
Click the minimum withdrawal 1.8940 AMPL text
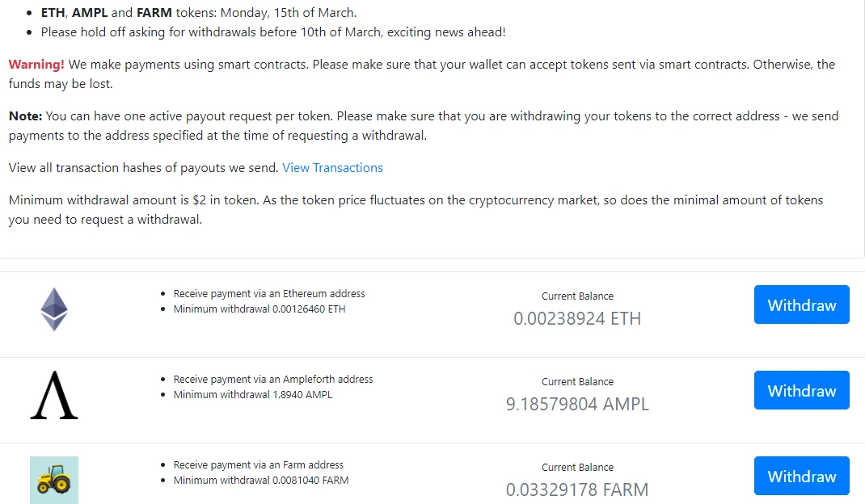coord(253,394)
